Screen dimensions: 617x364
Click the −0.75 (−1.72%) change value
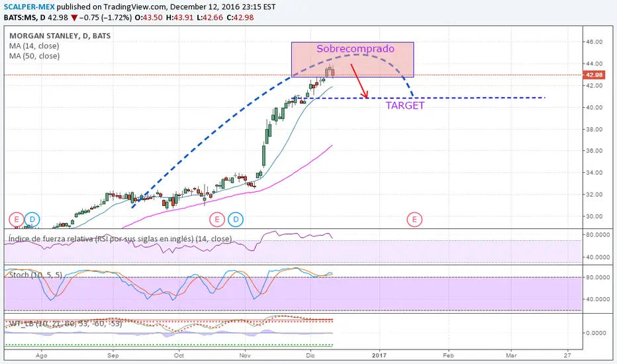(105, 18)
